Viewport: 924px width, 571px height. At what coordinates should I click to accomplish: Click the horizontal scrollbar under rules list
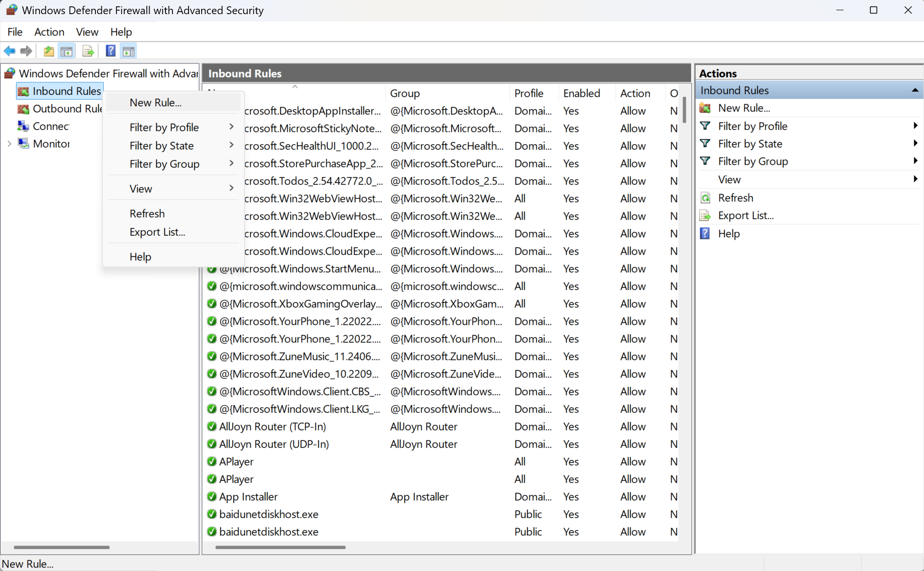pyautogui.click(x=280, y=547)
